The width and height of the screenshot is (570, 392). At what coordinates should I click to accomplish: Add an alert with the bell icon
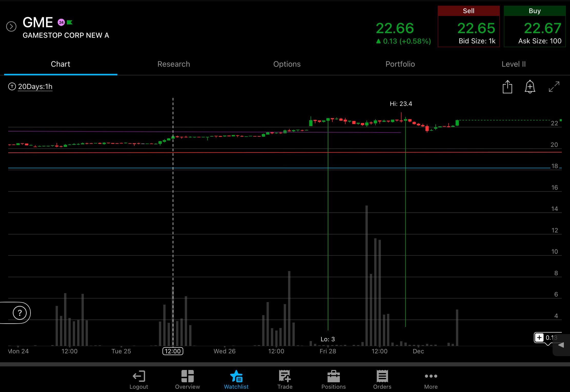coord(530,87)
